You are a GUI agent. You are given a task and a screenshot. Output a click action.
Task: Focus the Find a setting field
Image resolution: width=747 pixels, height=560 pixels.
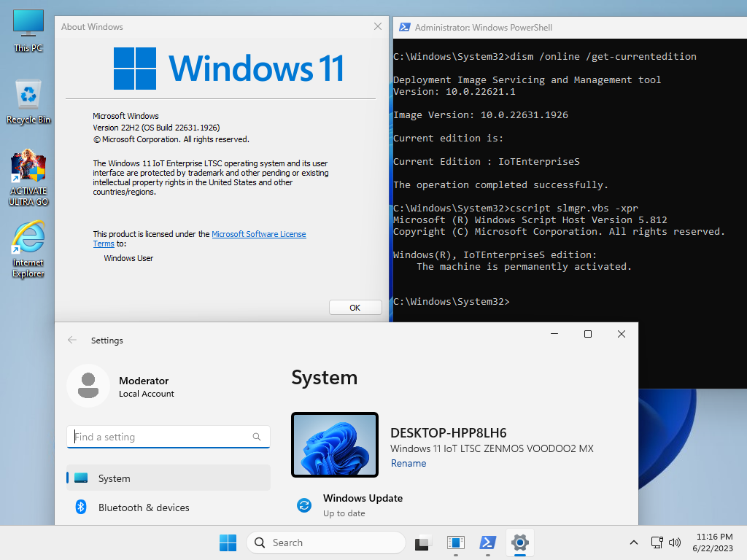coord(169,437)
